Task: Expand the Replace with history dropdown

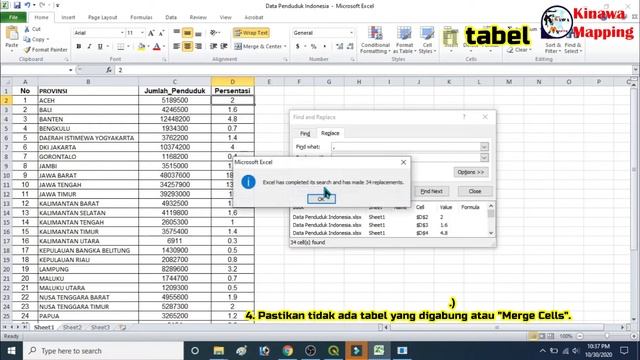Action: [484, 157]
